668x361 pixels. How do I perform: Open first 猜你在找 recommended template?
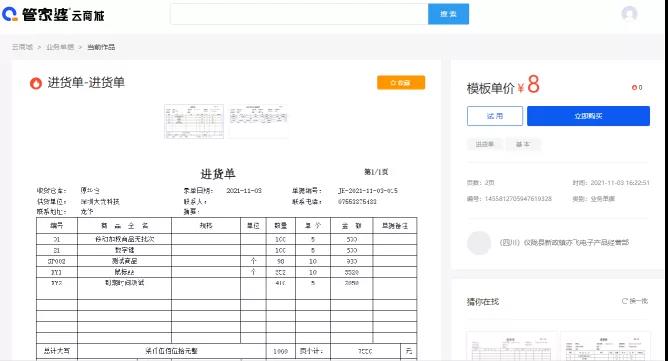pyautogui.click(x=512, y=346)
